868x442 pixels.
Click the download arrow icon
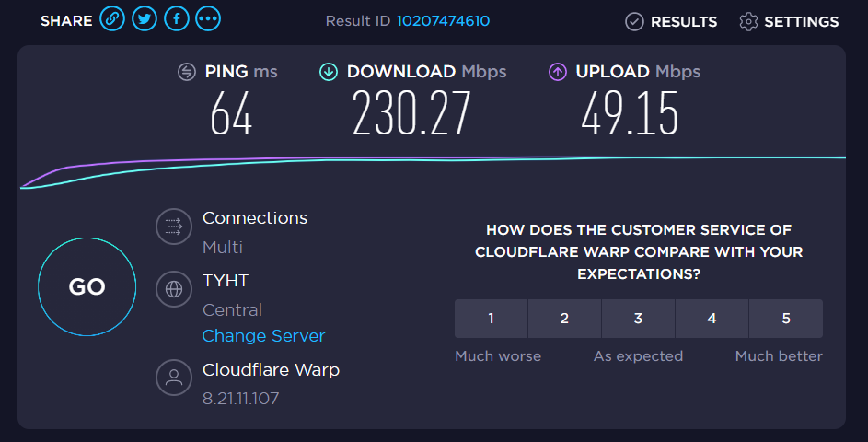(329, 72)
